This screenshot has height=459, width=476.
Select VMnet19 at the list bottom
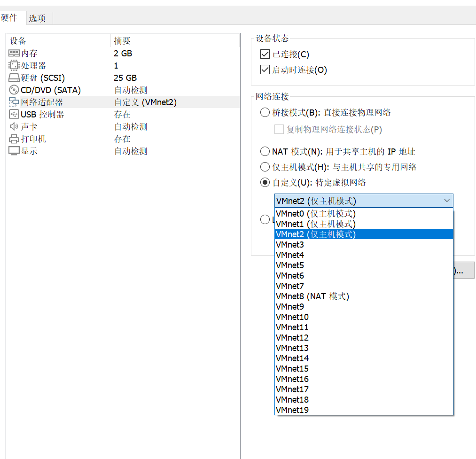364,410
